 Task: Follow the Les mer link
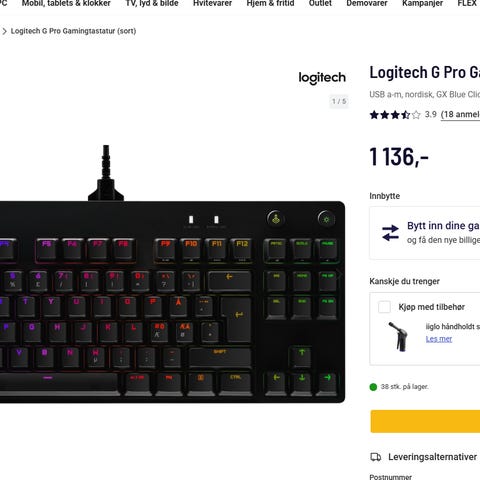click(439, 339)
